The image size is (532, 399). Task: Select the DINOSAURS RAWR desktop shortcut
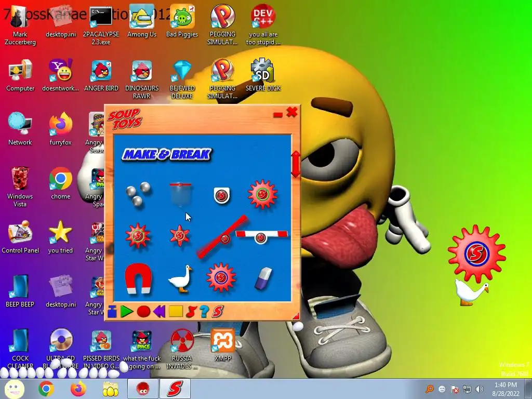point(141,79)
